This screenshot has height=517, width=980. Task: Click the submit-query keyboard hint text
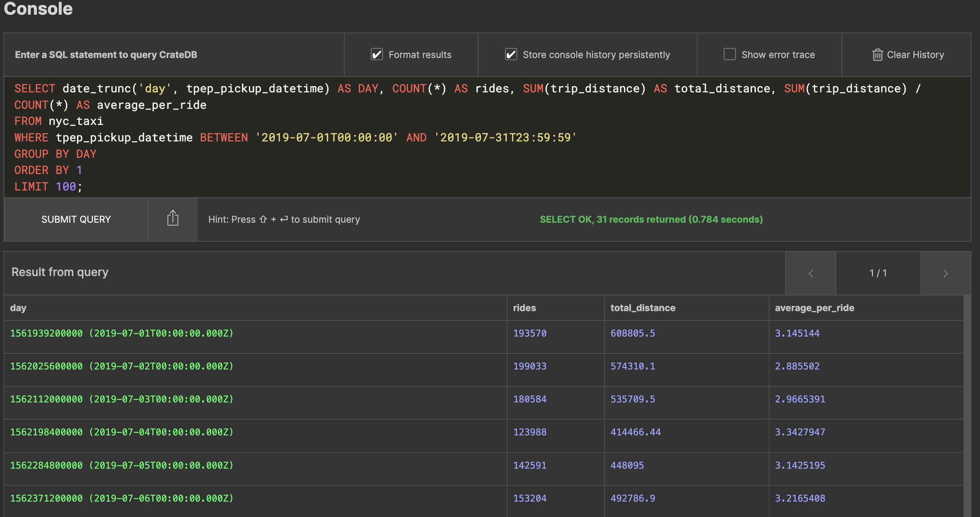(x=284, y=219)
